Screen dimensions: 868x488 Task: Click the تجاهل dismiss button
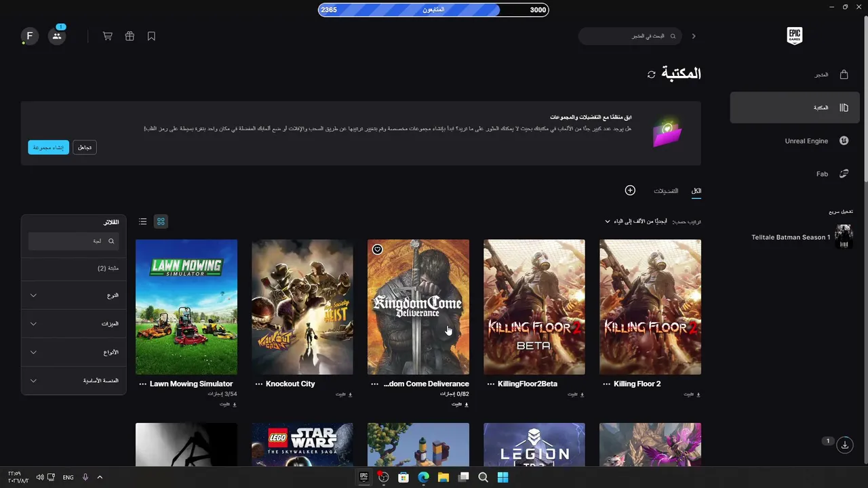pyautogui.click(x=85, y=147)
